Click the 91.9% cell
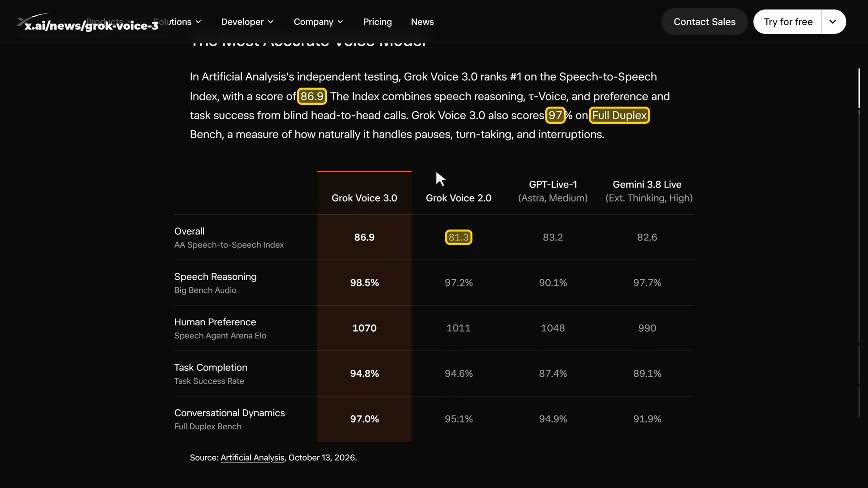The width and height of the screenshot is (868, 488). click(647, 419)
